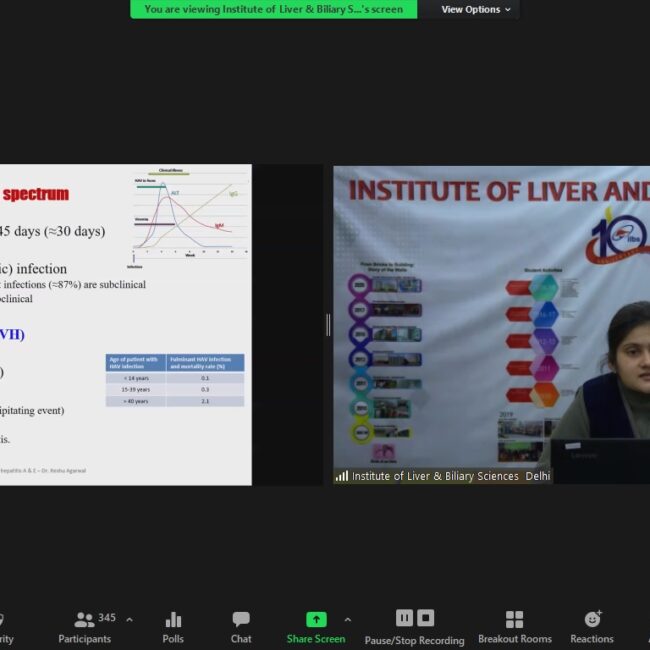Click the Institute of Liver & Biliary Sciences name label

[x=450, y=476]
